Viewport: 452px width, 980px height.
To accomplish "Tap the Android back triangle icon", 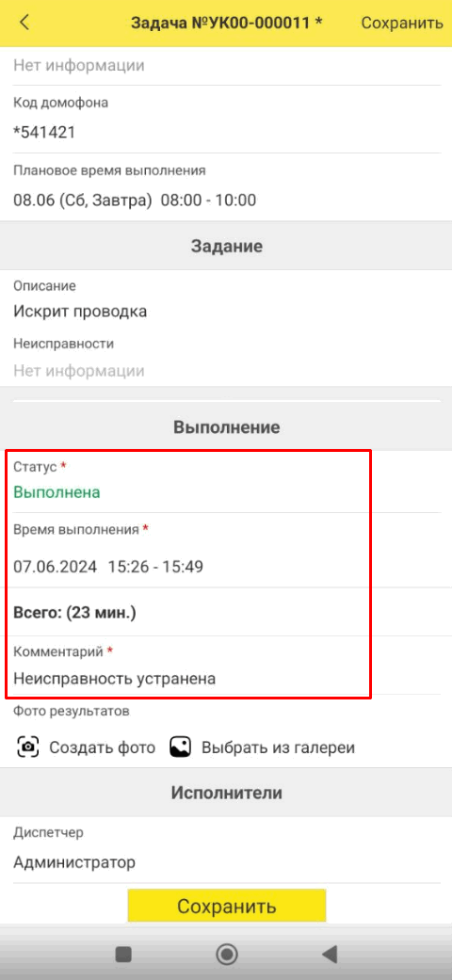I will coord(329,954).
